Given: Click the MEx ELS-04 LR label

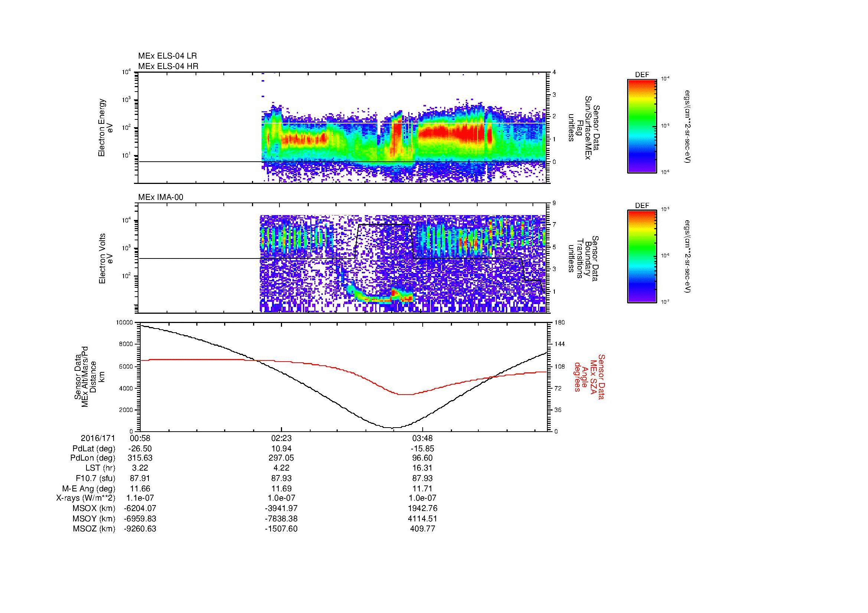Looking at the screenshot, I should (167, 56).
